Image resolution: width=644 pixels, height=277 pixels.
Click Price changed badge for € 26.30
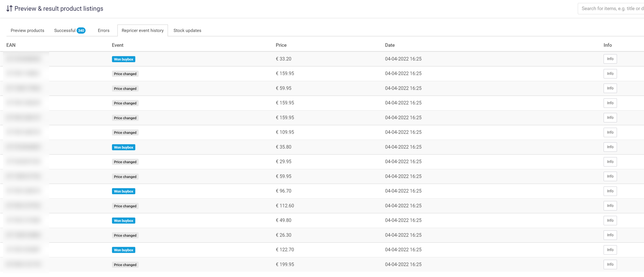pos(125,236)
